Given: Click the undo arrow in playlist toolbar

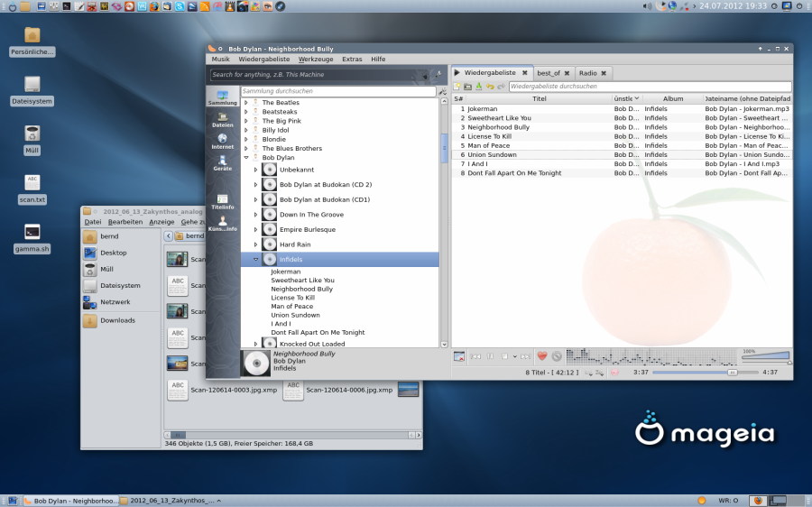Looking at the screenshot, I should (489, 87).
